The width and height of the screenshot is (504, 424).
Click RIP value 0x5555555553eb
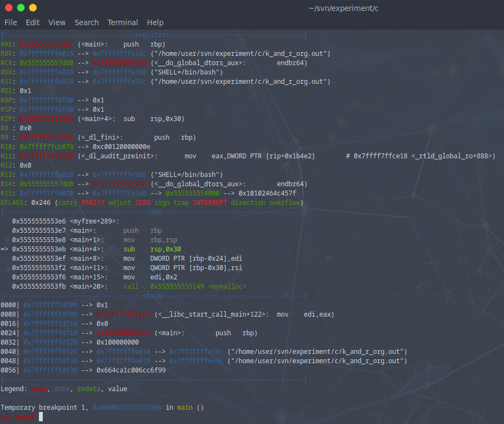(x=47, y=119)
